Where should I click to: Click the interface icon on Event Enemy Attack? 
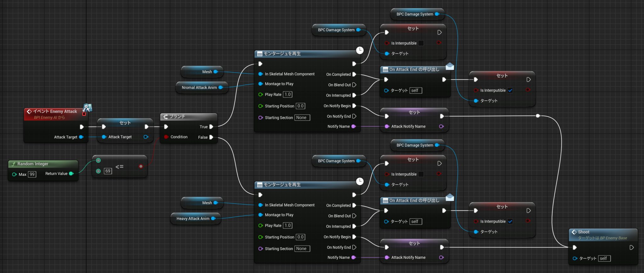click(87, 108)
